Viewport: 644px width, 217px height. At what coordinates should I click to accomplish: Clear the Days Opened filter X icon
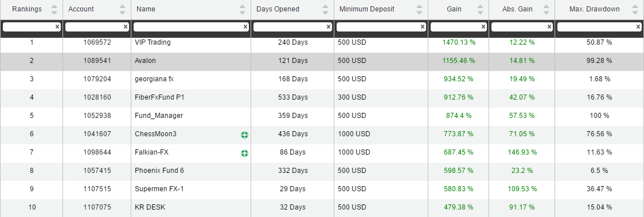tap(329, 27)
